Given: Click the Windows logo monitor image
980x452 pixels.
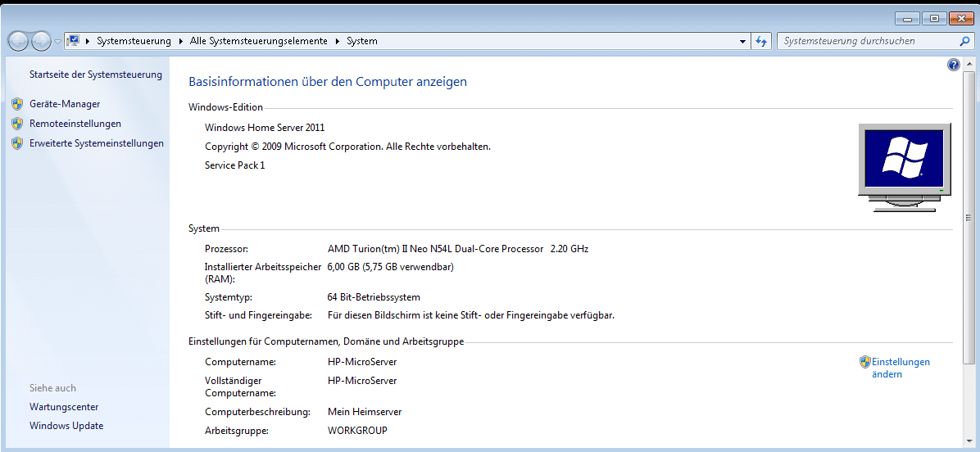Looking at the screenshot, I should pyautogui.click(x=905, y=167).
